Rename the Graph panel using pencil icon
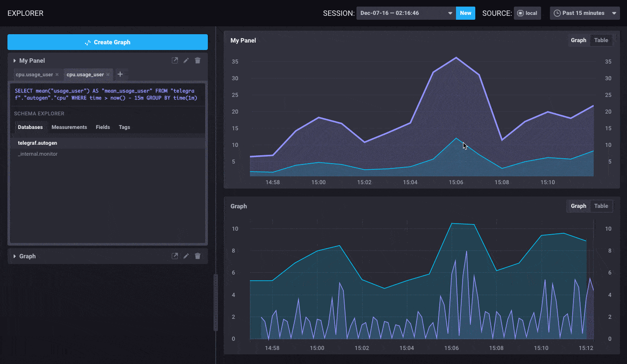Viewport: 627px width, 364px height. point(186,256)
